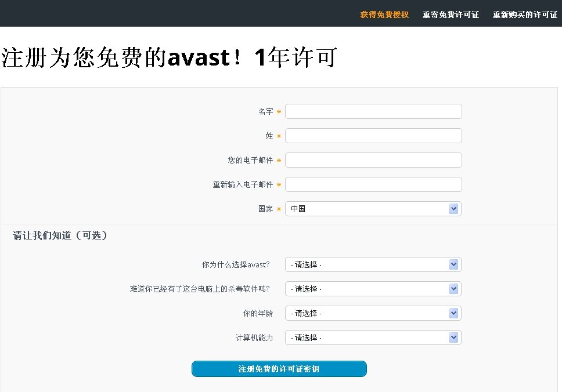Click the age dropdown arrow icon
The width and height of the screenshot is (562, 392).
pos(453,313)
